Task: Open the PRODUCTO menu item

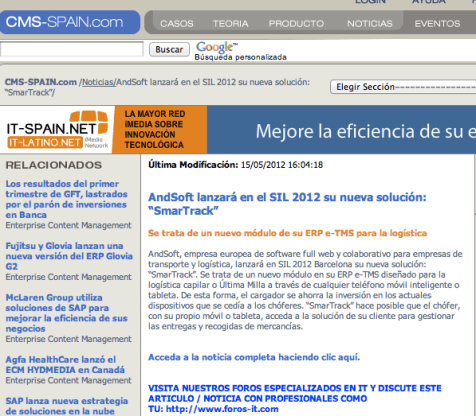Action: (x=296, y=24)
